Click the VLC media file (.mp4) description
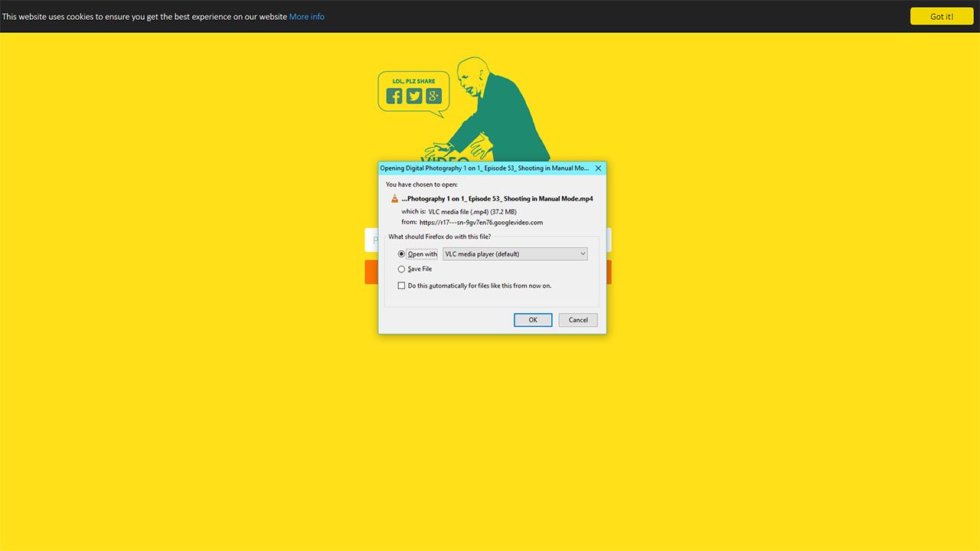 472,211
